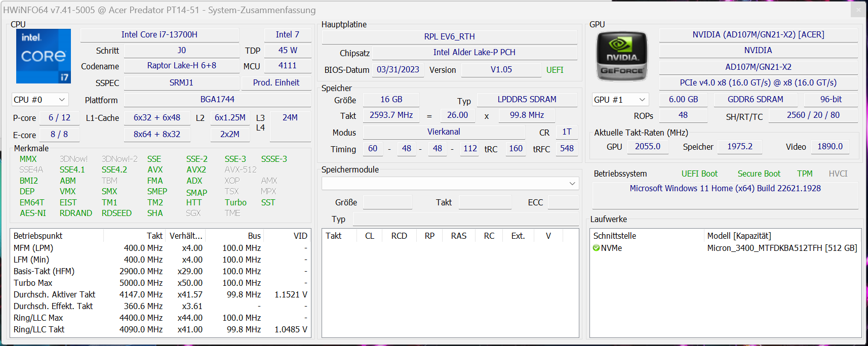The image size is (868, 346).
Task: Click the Betriebspunkt column header
Action: (x=57, y=236)
